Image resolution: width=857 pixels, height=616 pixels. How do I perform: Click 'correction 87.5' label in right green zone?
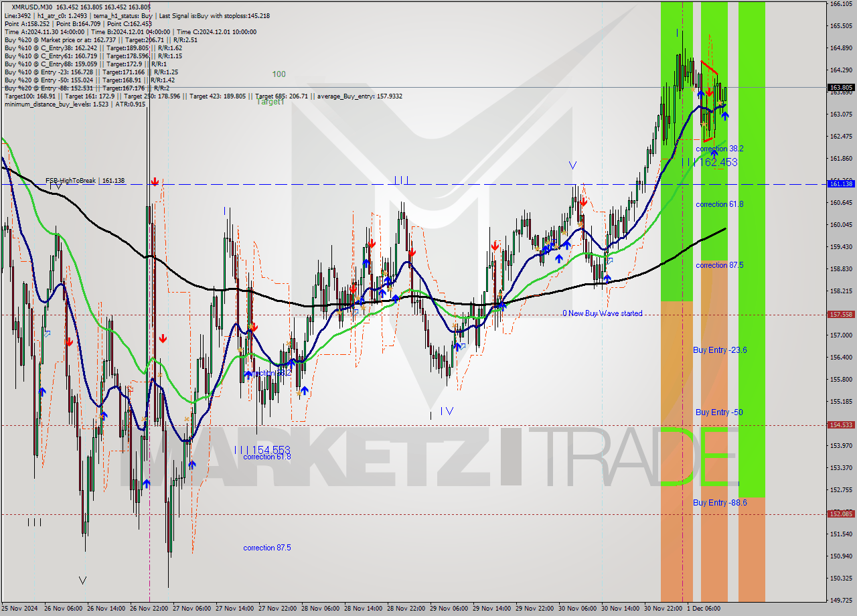point(720,265)
